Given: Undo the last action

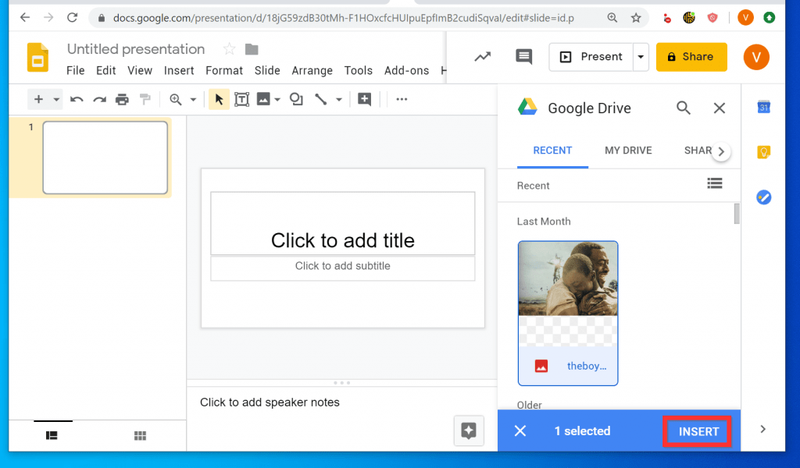Looking at the screenshot, I should coord(77,99).
